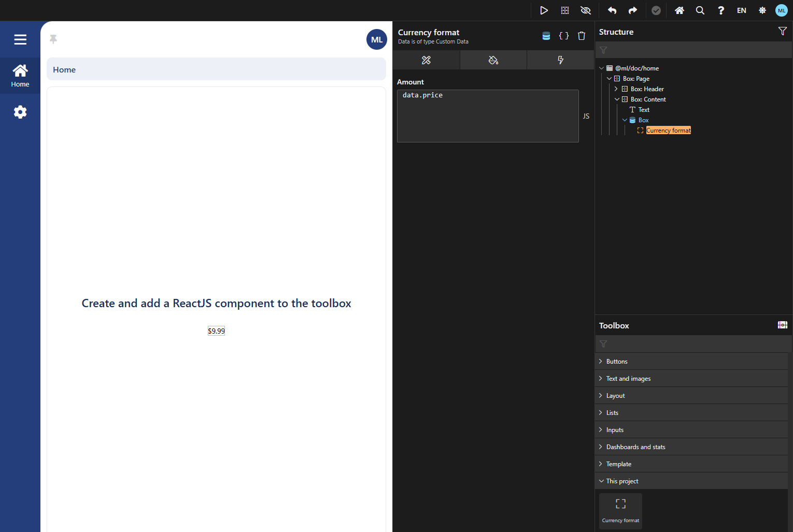Screen dimensions: 793x532
Task: Open the EN language selector
Action: (x=742, y=10)
